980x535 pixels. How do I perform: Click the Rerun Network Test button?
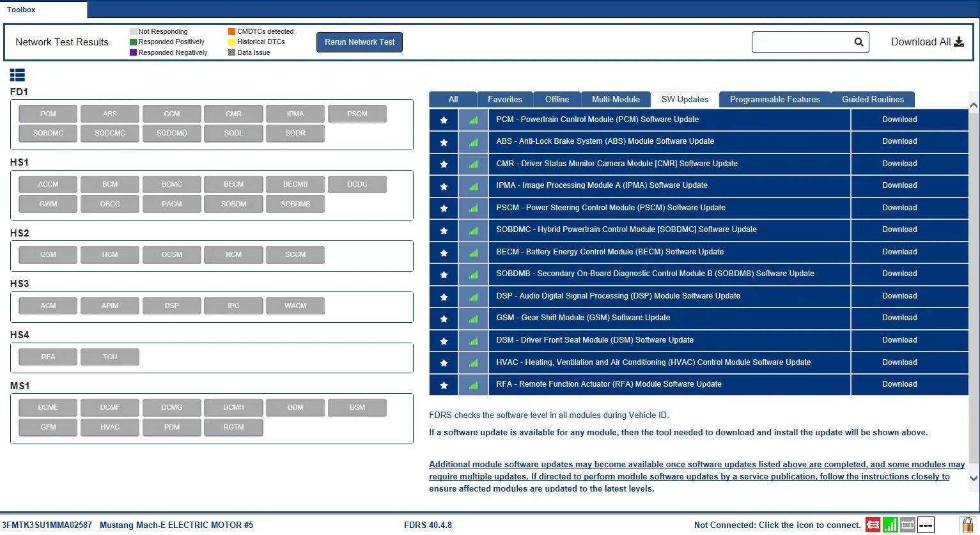tap(359, 42)
